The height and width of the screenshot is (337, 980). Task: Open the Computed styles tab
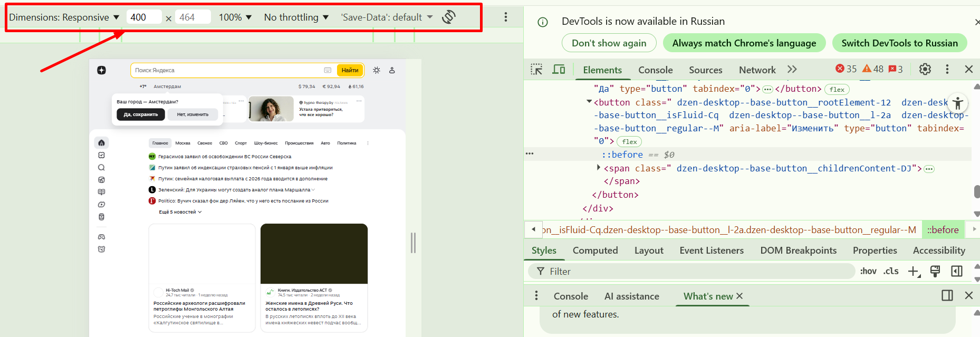(595, 251)
